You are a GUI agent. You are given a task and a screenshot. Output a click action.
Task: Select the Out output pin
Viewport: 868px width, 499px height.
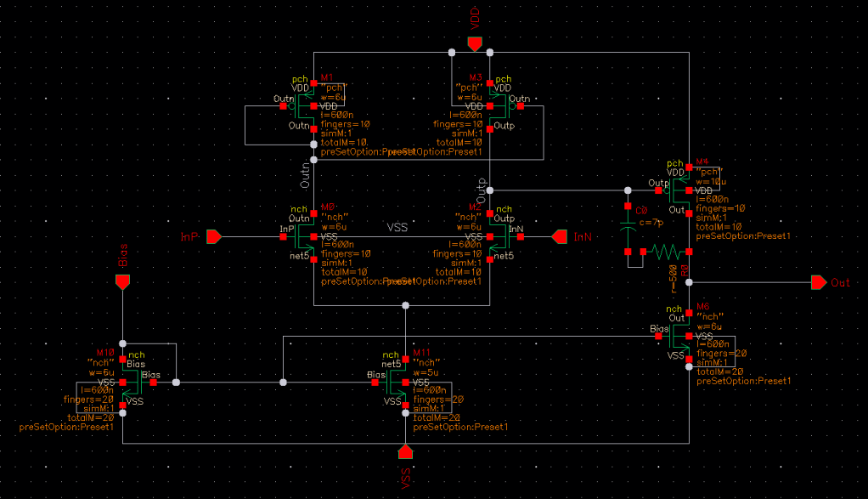tap(818, 282)
